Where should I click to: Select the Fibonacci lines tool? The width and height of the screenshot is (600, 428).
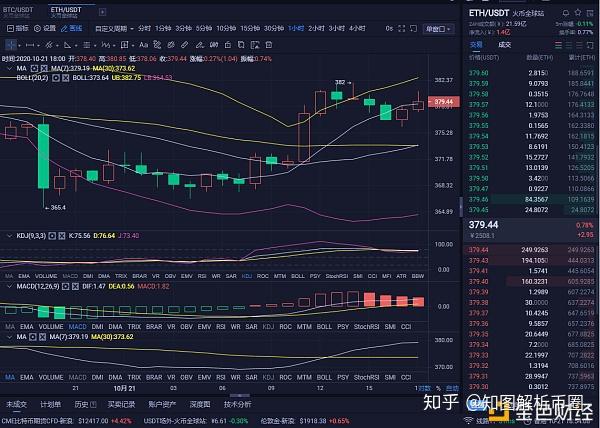pyautogui.click(x=86, y=45)
